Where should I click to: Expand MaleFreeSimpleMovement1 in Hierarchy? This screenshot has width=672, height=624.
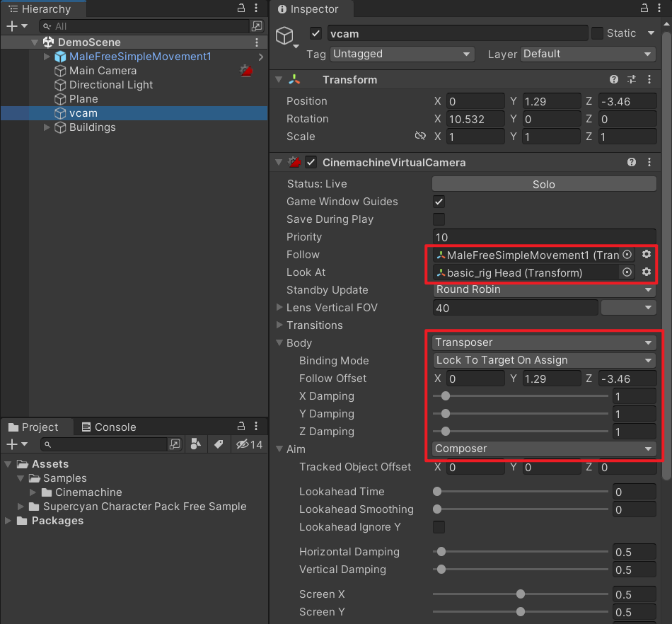[47, 57]
